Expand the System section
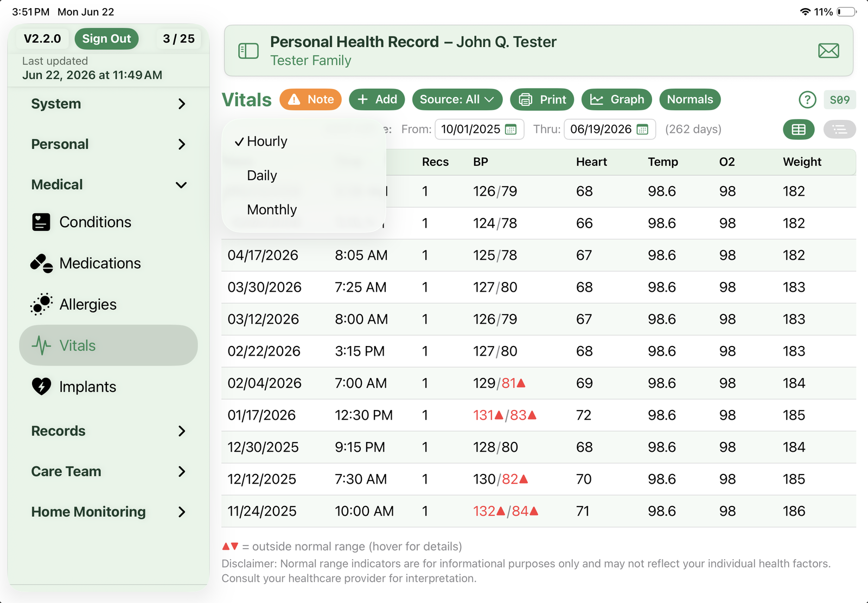Image resolution: width=868 pixels, height=603 pixels. point(108,104)
